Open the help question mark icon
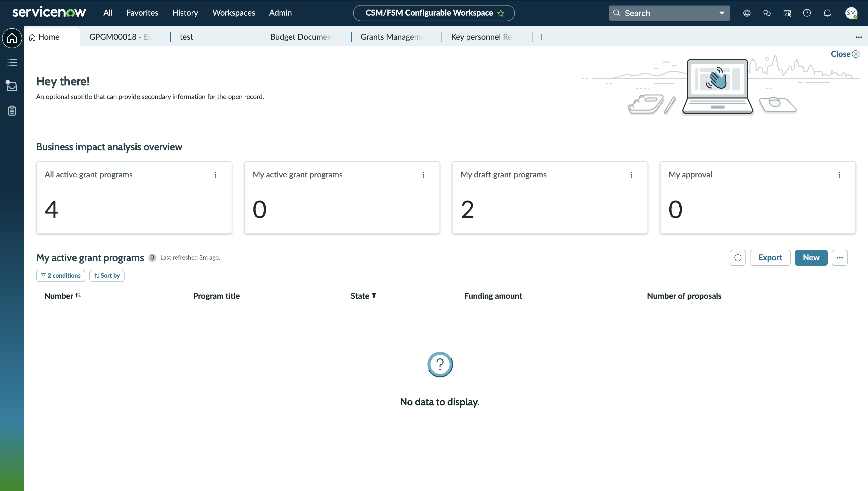868x491 pixels. pyautogui.click(x=807, y=13)
